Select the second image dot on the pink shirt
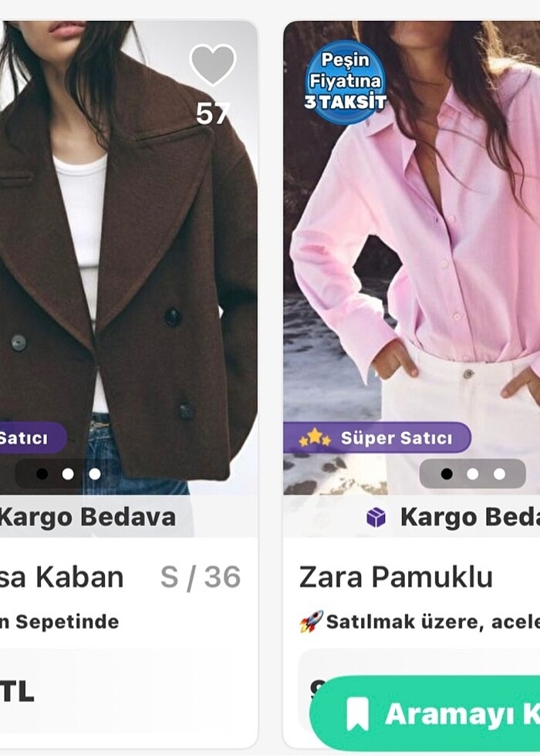This screenshot has width=540, height=756. (473, 474)
